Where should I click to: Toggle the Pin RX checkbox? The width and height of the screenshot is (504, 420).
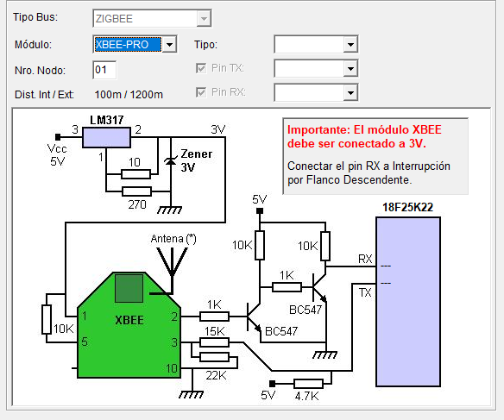pyautogui.click(x=201, y=92)
